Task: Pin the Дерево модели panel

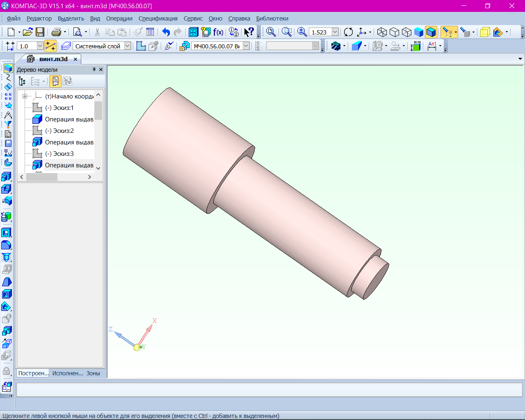Action: (94, 70)
